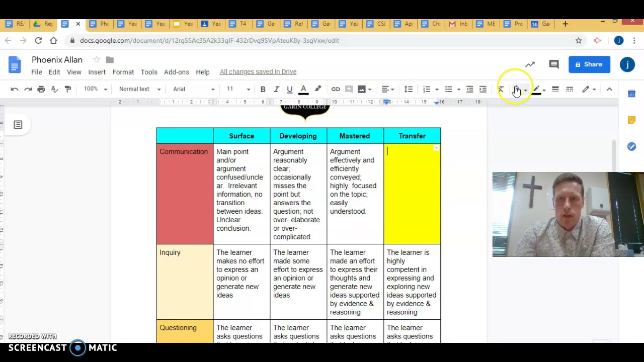Viewport: 644px width, 362px height.
Task: Click the browser home icon
Action: click(x=53, y=41)
